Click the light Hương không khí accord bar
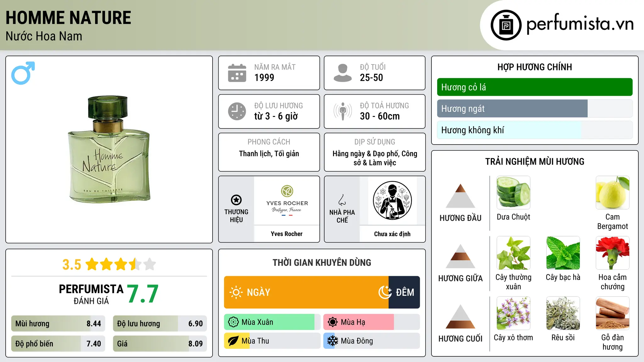 (509, 130)
